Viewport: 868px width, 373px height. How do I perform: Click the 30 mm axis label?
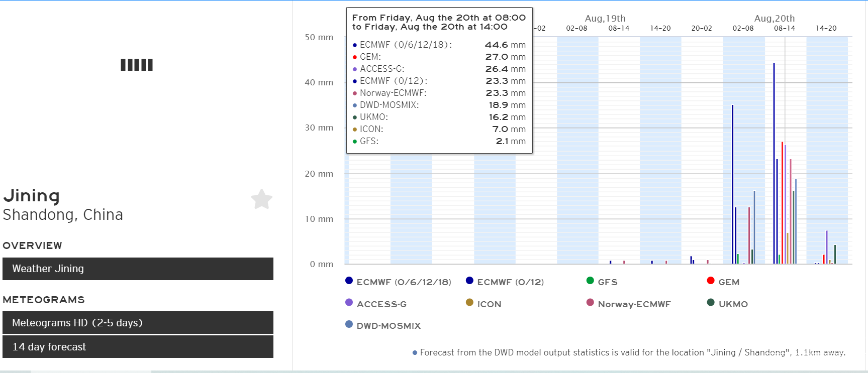tap(319, 128)
